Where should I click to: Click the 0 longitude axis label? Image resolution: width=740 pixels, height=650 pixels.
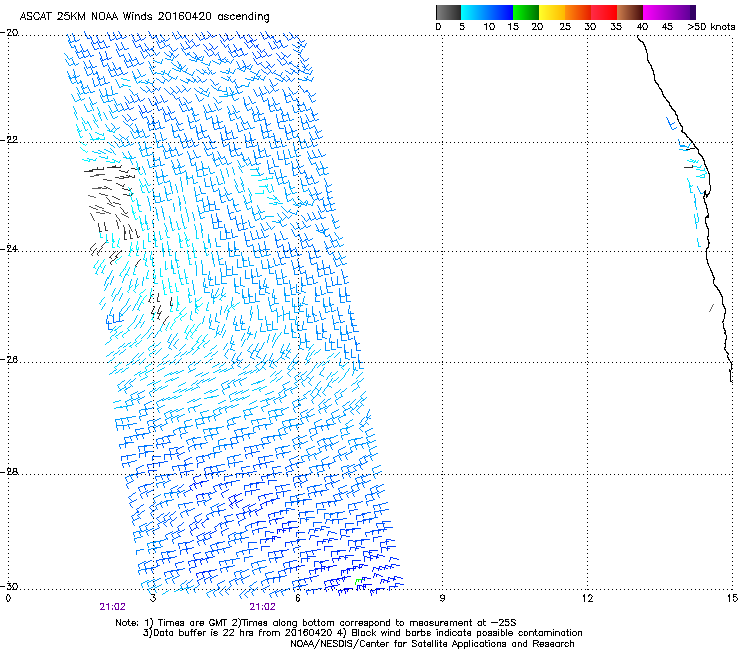click(8, 599)
